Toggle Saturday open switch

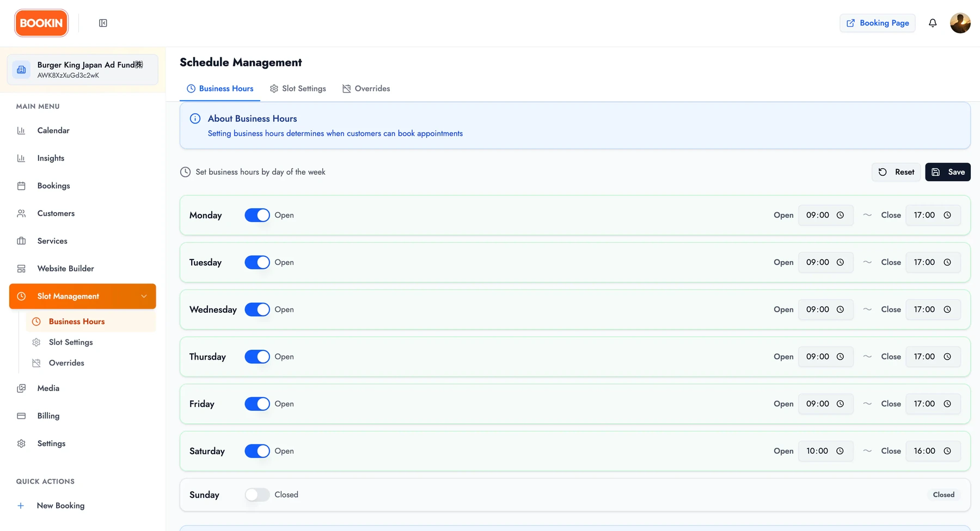pyautogui.click(x=257, y=451)
